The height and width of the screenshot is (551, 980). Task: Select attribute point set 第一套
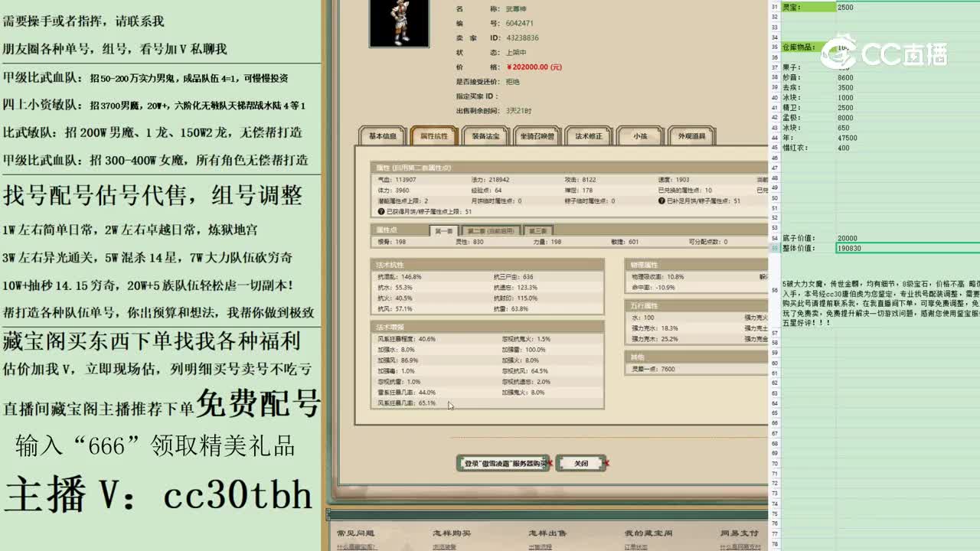(x=444, y=230)
